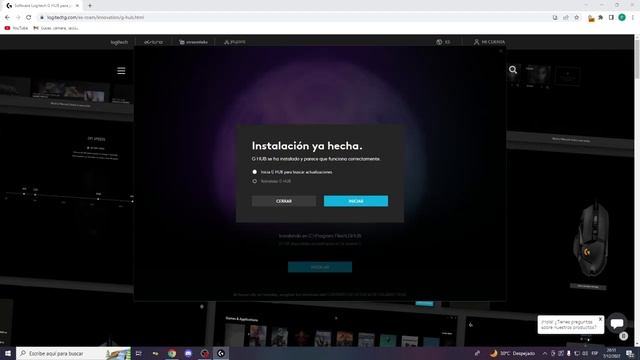
Task: Click the search magnifier icon on webpage
Action: pos(513,70)
